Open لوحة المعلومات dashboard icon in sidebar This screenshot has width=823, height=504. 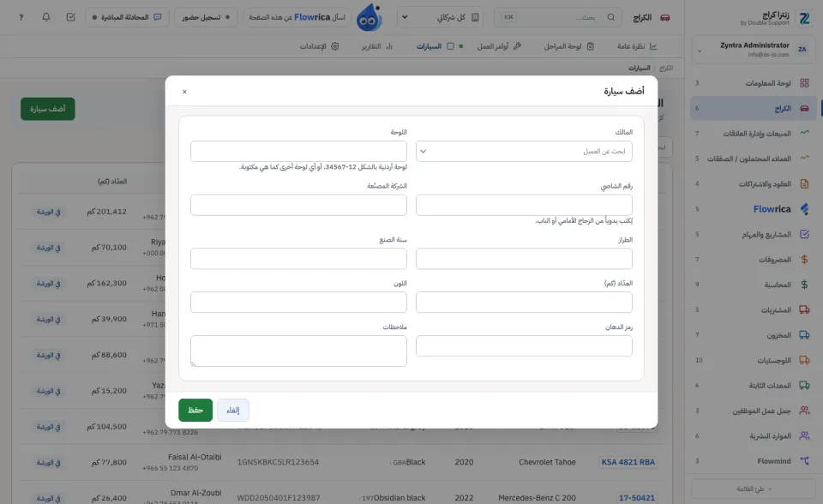click(804, 83)
